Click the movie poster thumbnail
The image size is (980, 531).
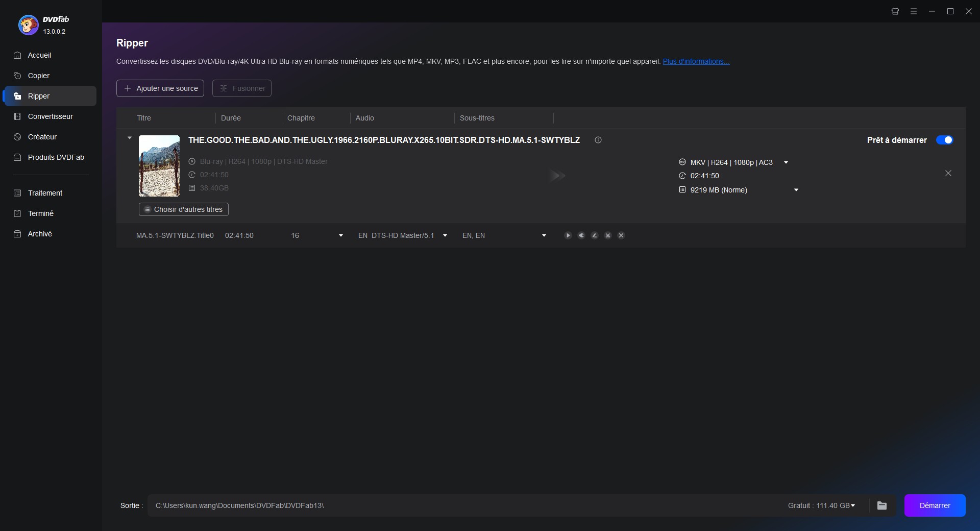[x=159, y=166]
